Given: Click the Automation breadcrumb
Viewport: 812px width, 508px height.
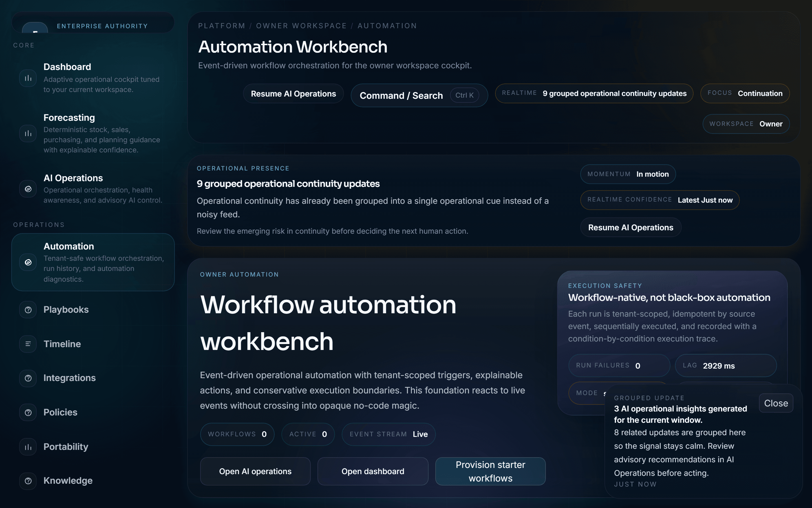Looking at the screenshot, I should point(387,26).
